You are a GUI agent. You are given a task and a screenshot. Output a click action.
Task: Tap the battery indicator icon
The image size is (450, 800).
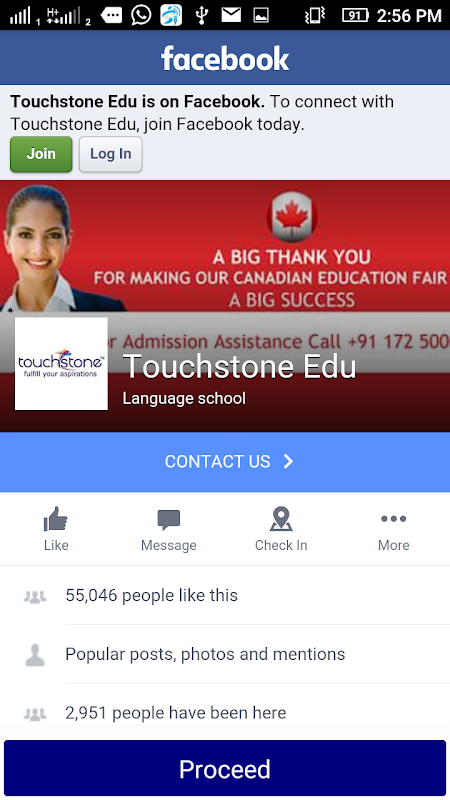(355, 15)
